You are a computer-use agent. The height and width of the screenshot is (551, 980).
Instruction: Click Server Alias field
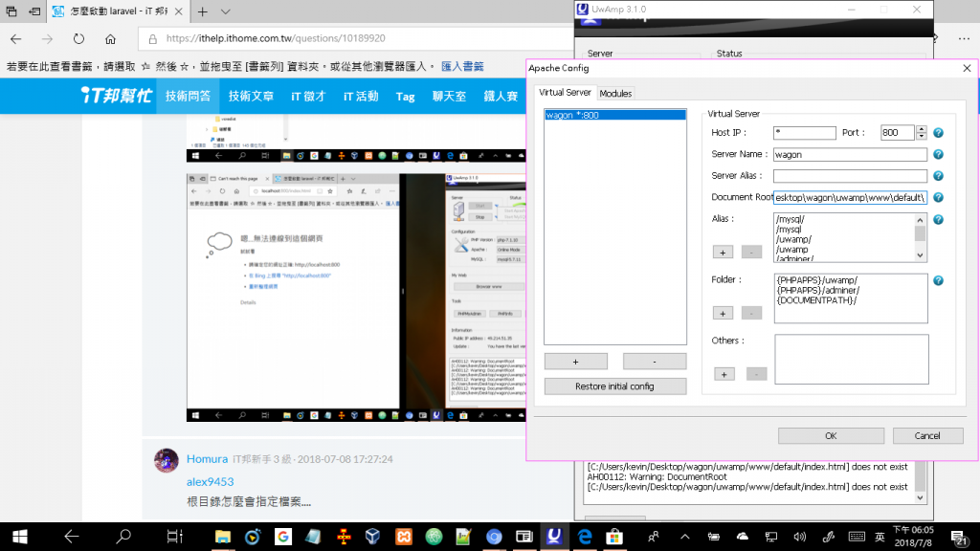pyautogui.click(x=850, y=176)
